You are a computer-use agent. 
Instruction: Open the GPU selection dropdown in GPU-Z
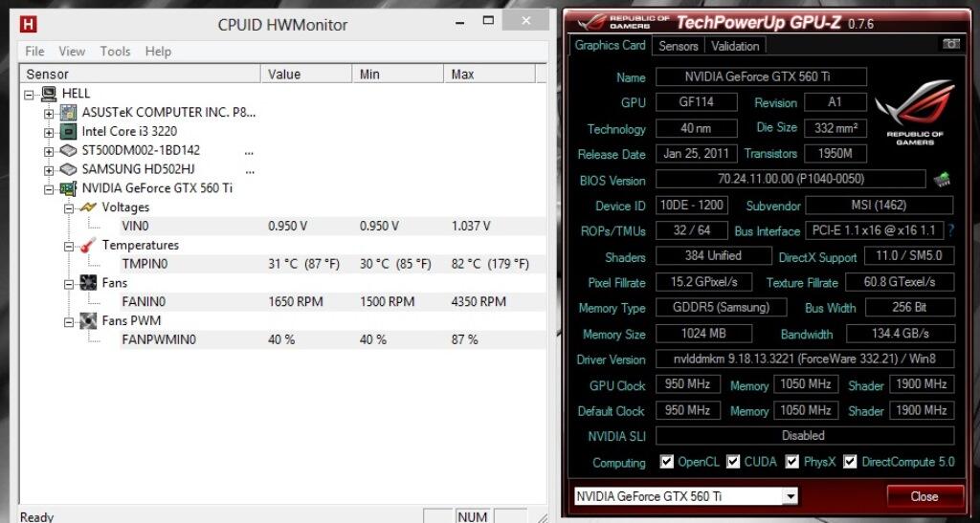tap(791, 497)
